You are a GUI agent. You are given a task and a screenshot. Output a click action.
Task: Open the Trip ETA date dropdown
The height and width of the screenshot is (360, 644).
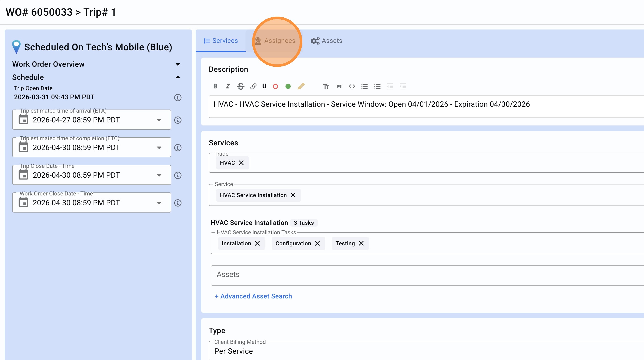159,120
